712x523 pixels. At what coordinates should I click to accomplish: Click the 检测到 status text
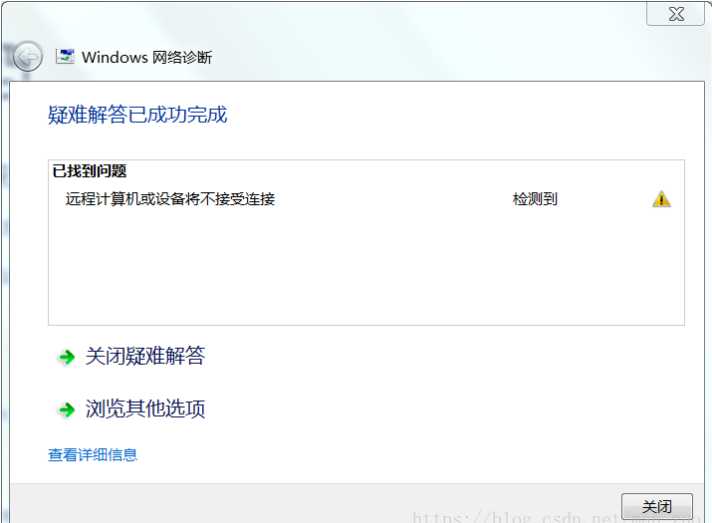pos(535,199)
